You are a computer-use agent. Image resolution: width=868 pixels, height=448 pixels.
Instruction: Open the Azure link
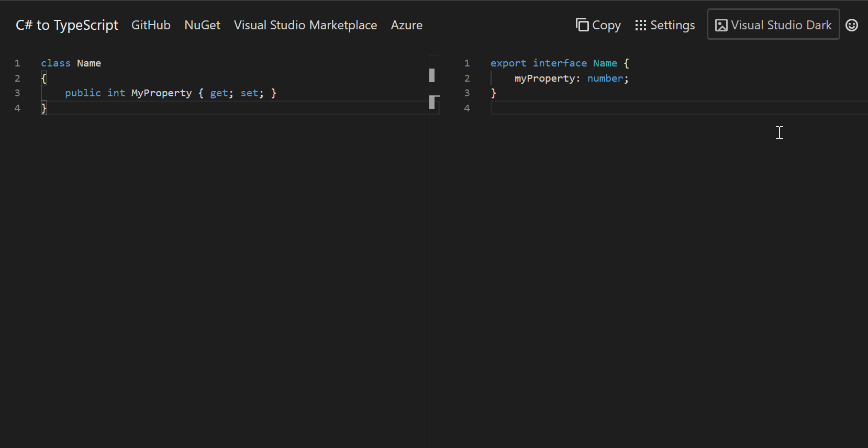pyautogui.click(x=406, y=25)
